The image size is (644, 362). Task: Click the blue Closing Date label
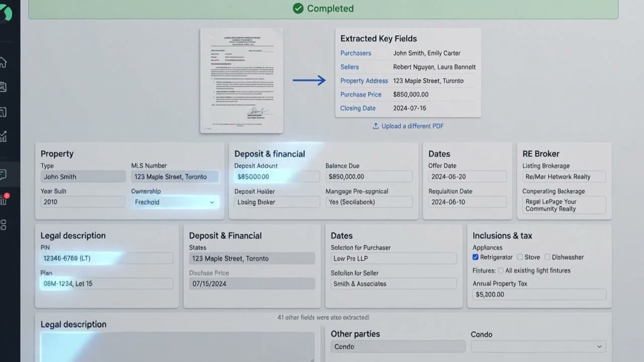coord(358,108)
